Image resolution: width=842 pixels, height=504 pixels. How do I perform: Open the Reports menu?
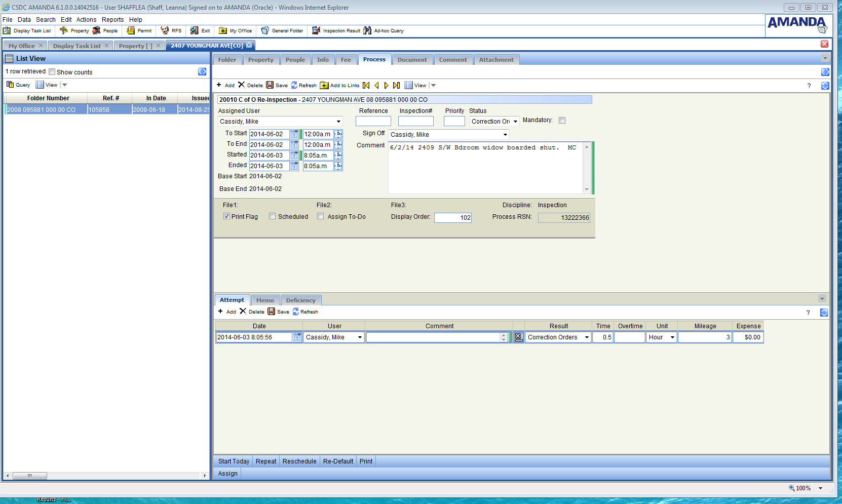[x=112, y=20]
